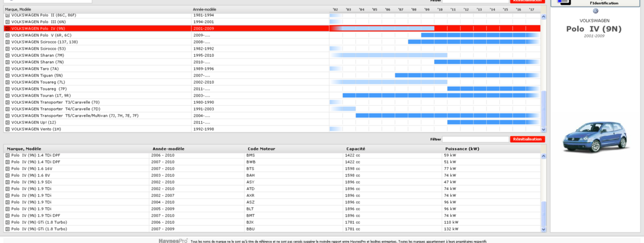Screen dimensions: 644x243
Task: Click the row icon for engine code AXR
Action: 8,195
